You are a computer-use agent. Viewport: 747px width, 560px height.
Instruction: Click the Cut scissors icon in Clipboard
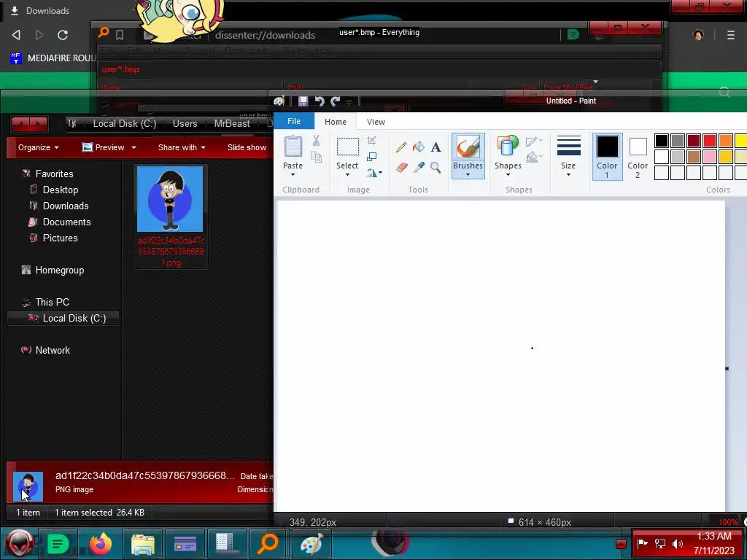(316, 141)
